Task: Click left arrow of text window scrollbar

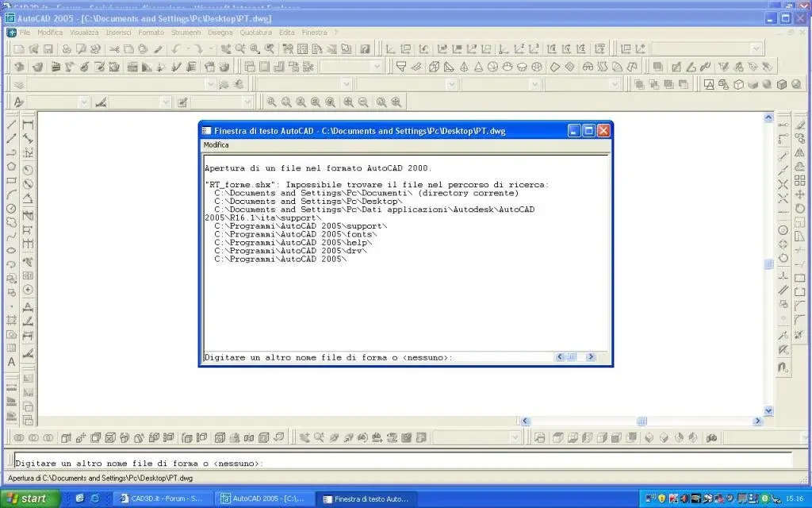Action: coord(560,357)
